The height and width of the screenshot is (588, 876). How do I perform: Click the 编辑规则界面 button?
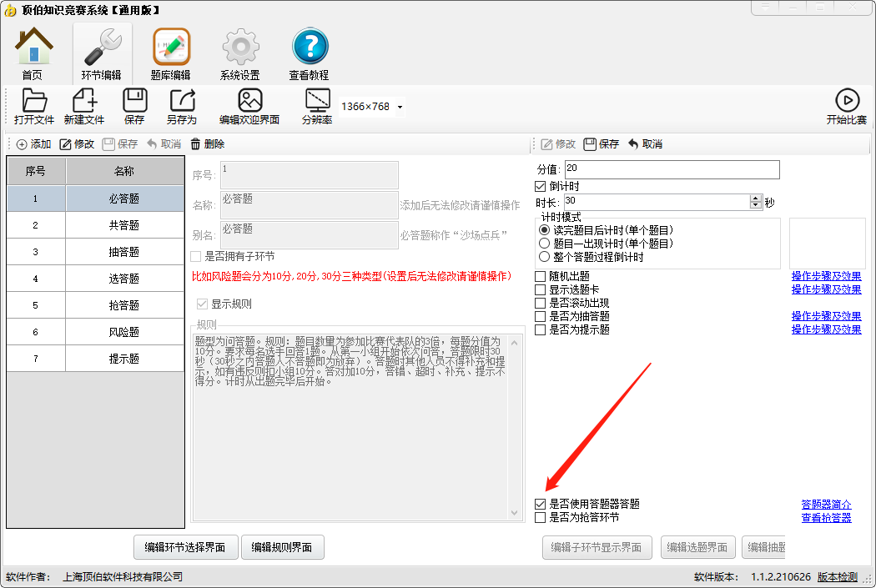click(x=282, y=548)
